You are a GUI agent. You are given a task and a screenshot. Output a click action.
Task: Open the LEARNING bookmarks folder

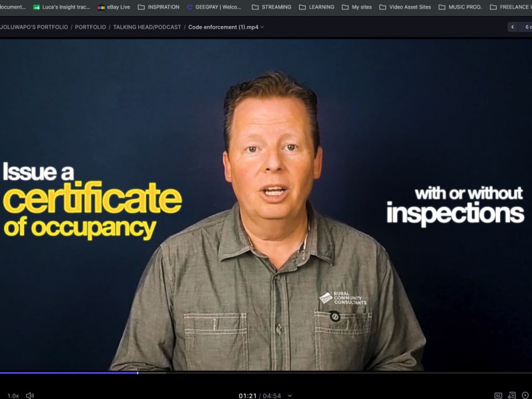[317, 7]
